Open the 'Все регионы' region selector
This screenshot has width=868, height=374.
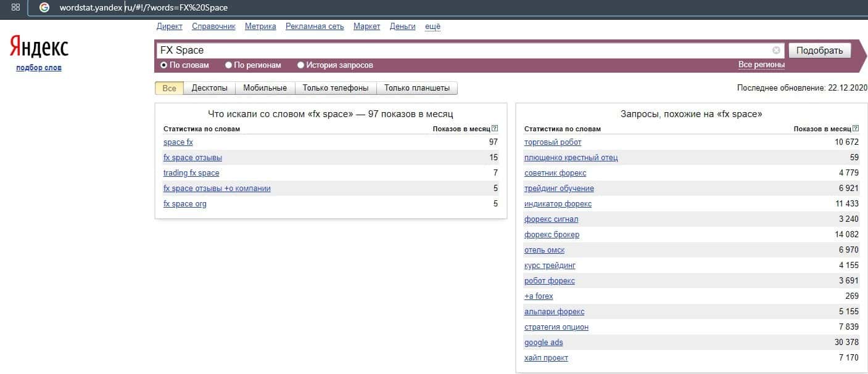761,65
